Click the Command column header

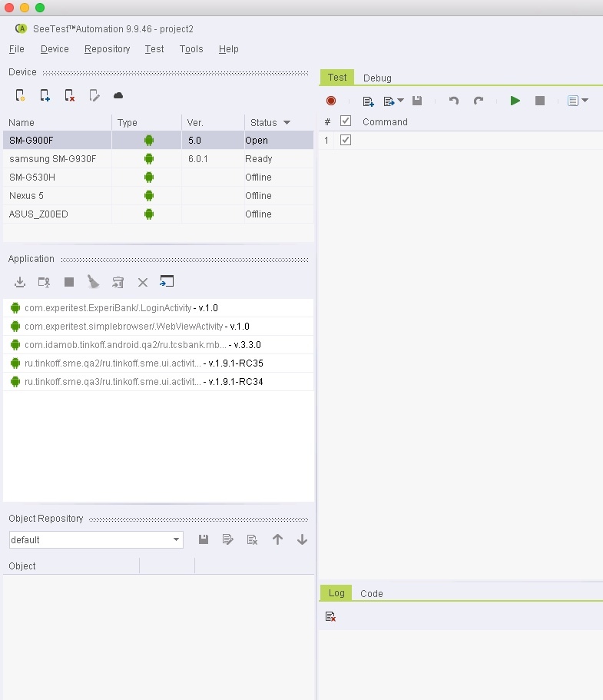click(385, 122)
